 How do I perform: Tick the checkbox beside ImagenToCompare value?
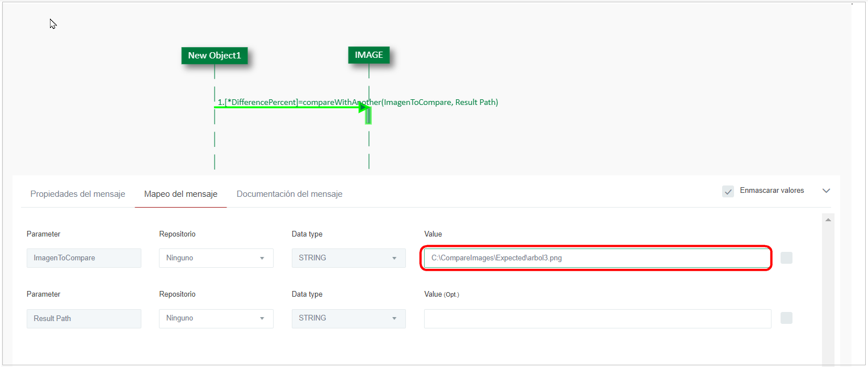click(786, 258)
